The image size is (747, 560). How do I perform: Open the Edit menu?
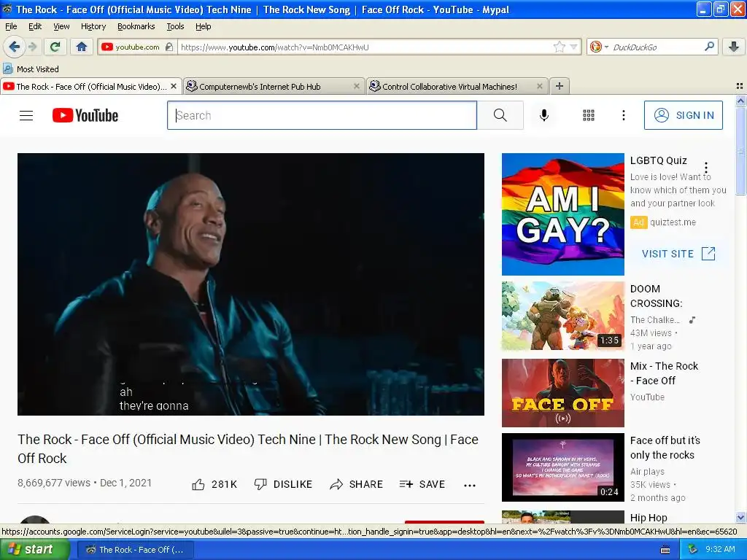pyautogui.click(x=35, y=26)
